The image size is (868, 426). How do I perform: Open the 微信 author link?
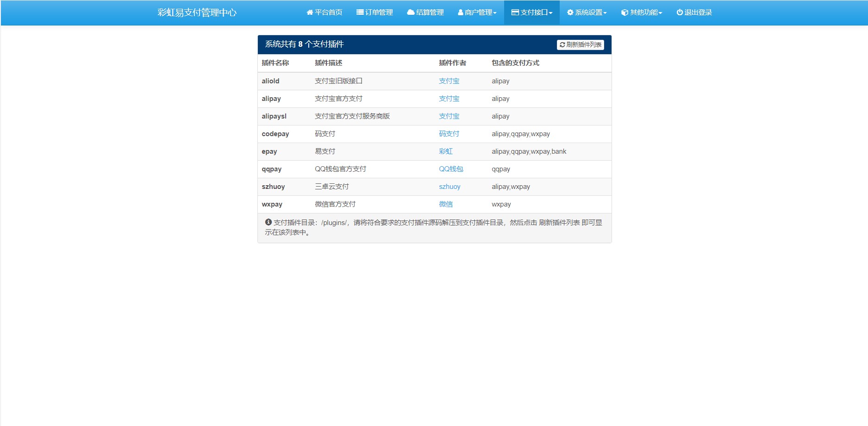point(446,204)
